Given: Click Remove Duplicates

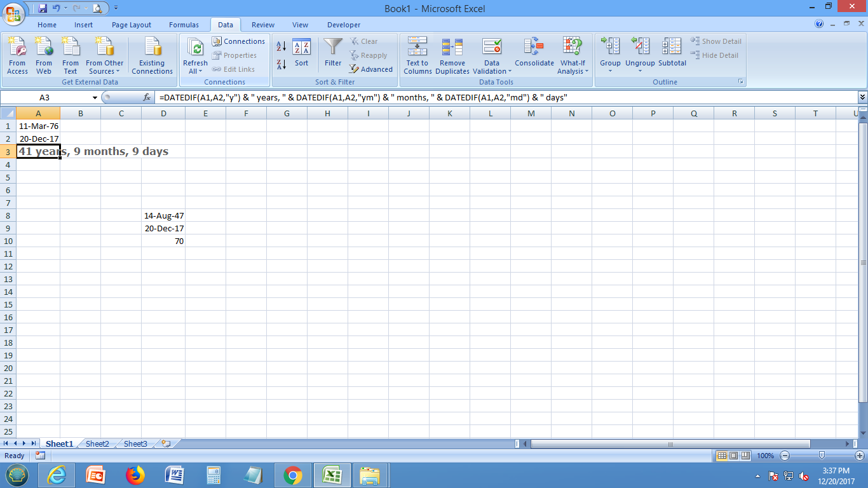Looking at the screenshot, I should pos(452,55).
